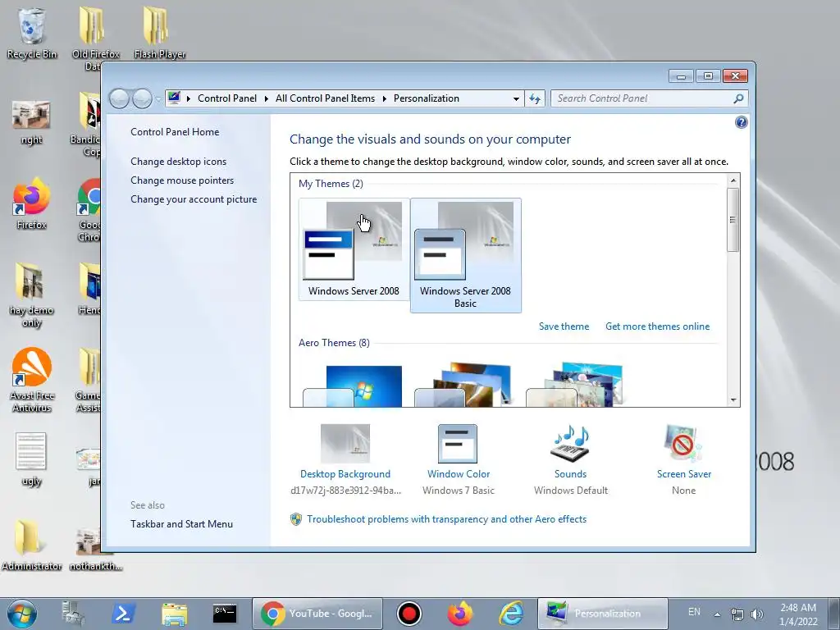Select the Personalization taskbar button
This screenshot has width=840, height=630.
603,614
